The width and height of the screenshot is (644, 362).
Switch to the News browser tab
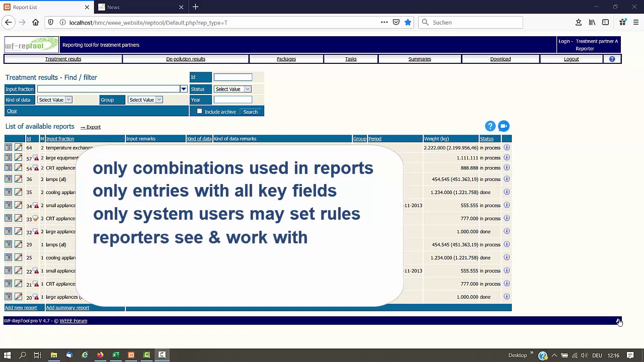point(141,7)
